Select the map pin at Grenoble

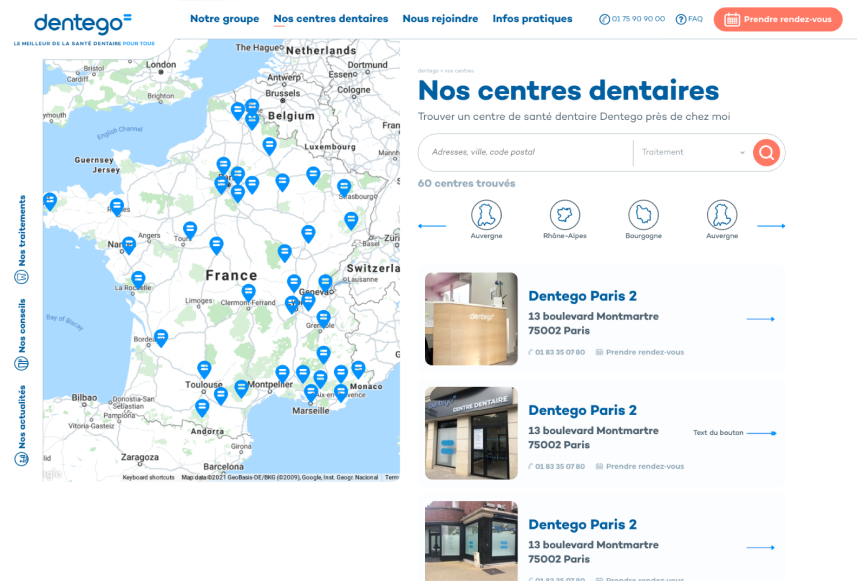point(324,318)
